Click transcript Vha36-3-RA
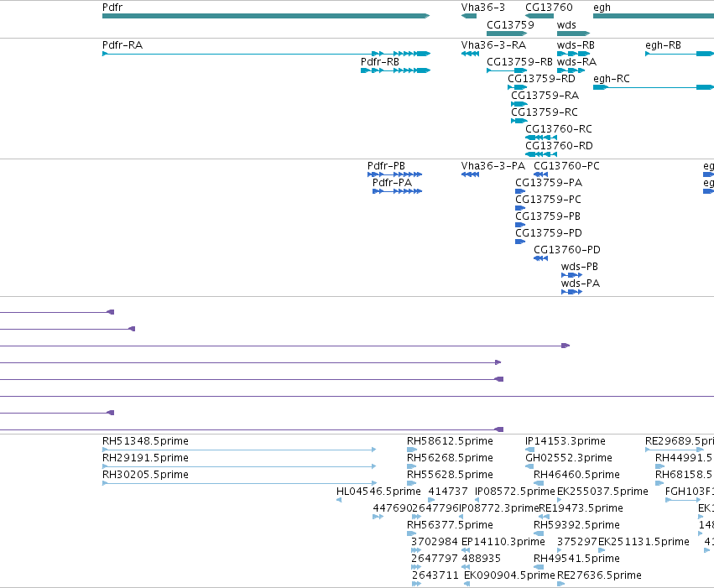 point(470,54)
